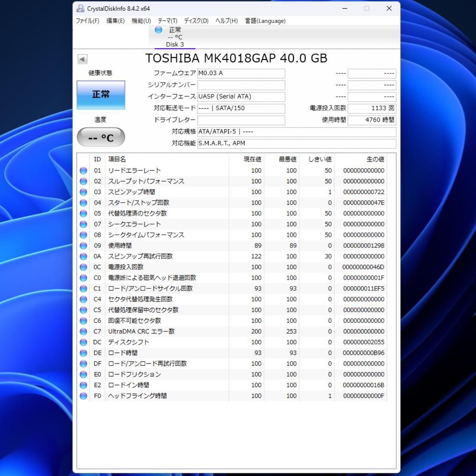Click the temperature -- °C indicator
Viewport: 476px width, 476px height.
101,138
